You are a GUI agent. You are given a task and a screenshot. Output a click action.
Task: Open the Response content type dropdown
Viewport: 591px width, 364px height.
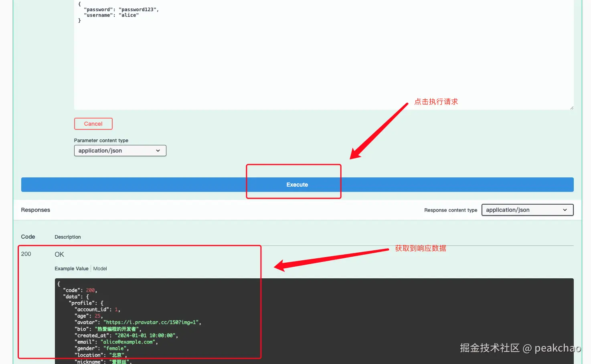527,210
